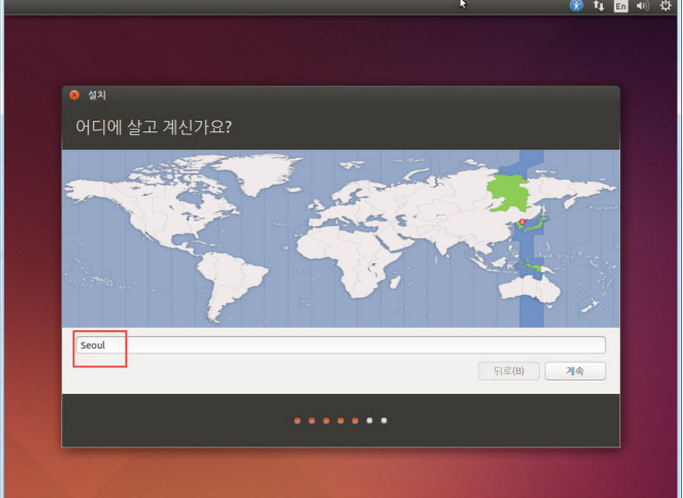This screenshot has height=498, width=683.
Task: Click the Seoul timezone text field
Action: 340,345
